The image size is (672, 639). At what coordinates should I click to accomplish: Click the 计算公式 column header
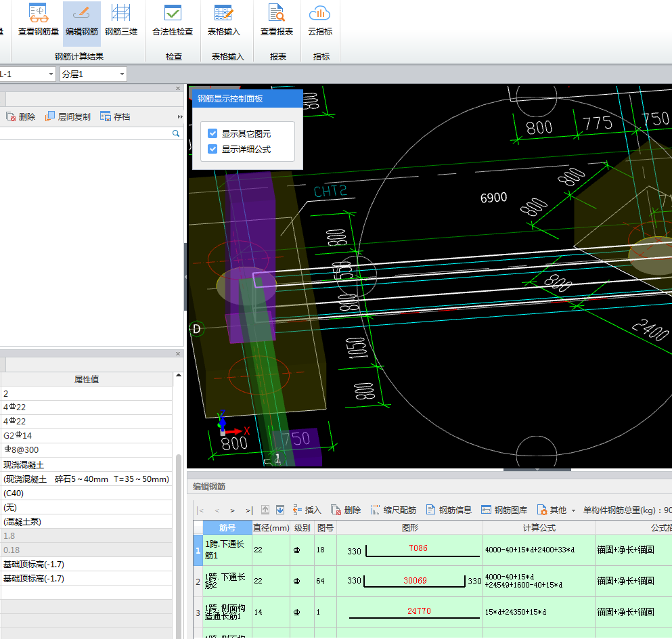(x=539, y=527)
